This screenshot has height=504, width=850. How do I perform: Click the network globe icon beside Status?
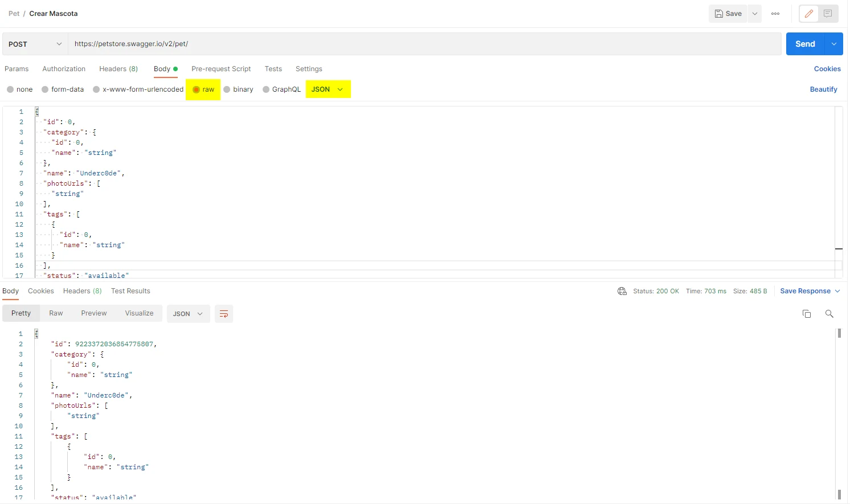coord(622,291)
